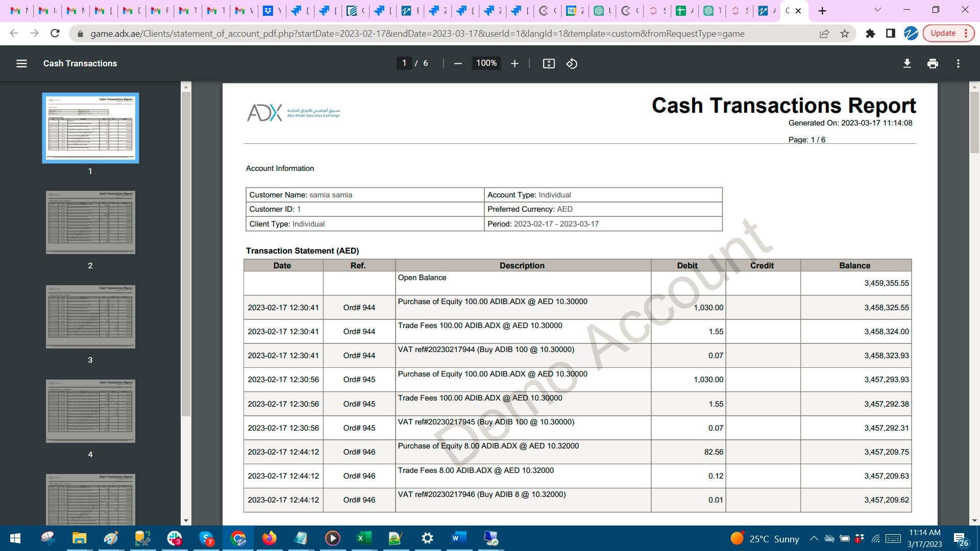Viewport: 980px width, 551px height.
Task: Open page 3 thumbnail
Action: (x=90, y=317)
